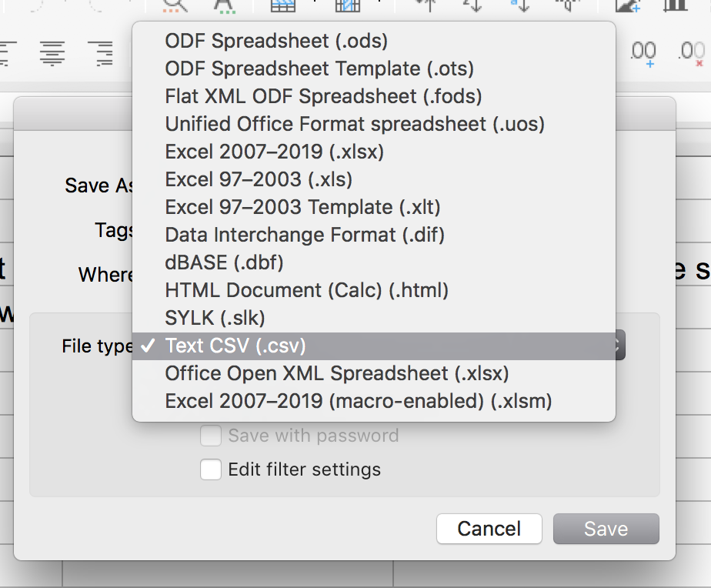Tick the Edit filter settings checkbox

point(211,469)
